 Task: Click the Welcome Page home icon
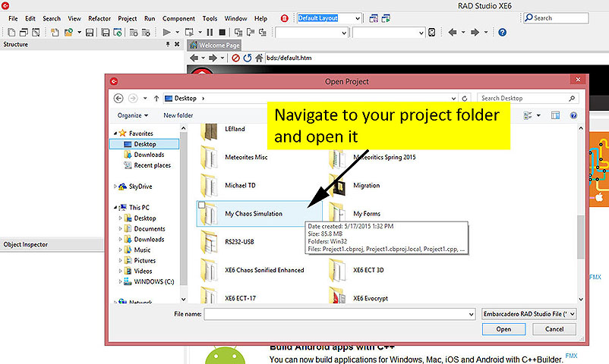click(x=259, y=58)
